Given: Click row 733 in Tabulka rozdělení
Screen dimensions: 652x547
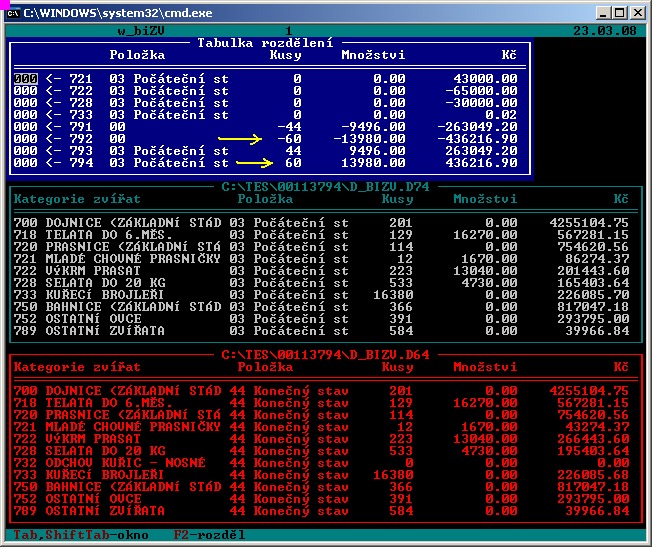Looking at the screenshot, I should pyautogui.click(x=266, y=115).
